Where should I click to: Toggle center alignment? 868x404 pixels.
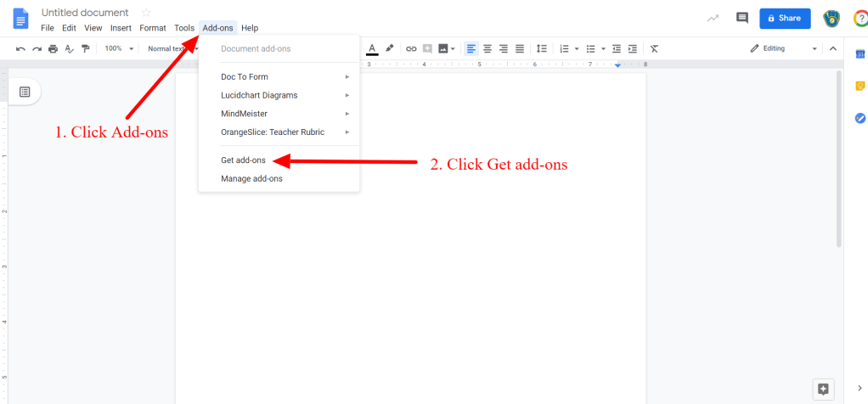(488, 49)
